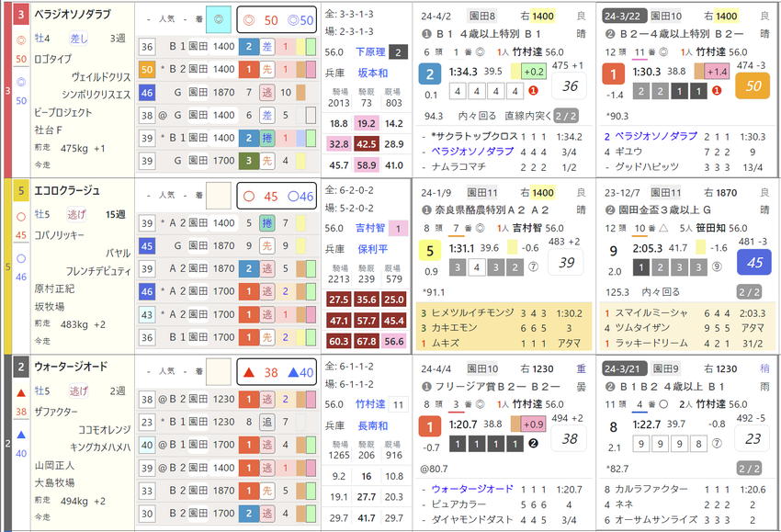Click pink 1 badge next to 吉村智

[398, 229]
